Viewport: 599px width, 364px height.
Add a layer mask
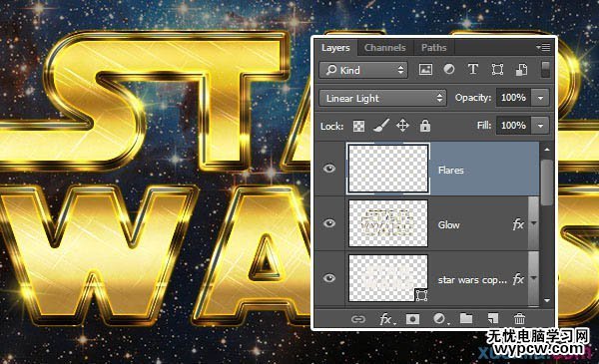point(412,318)
